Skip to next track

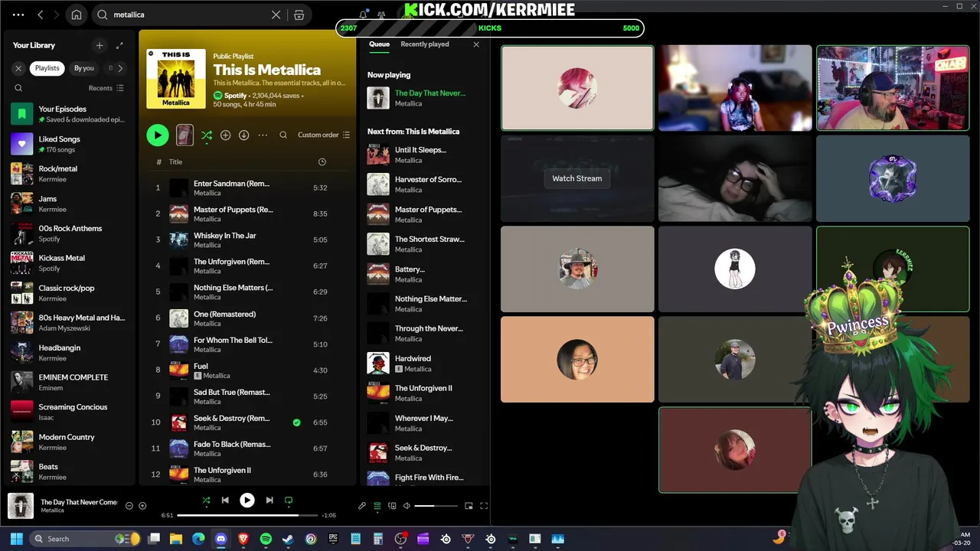[x=269, y=500]
